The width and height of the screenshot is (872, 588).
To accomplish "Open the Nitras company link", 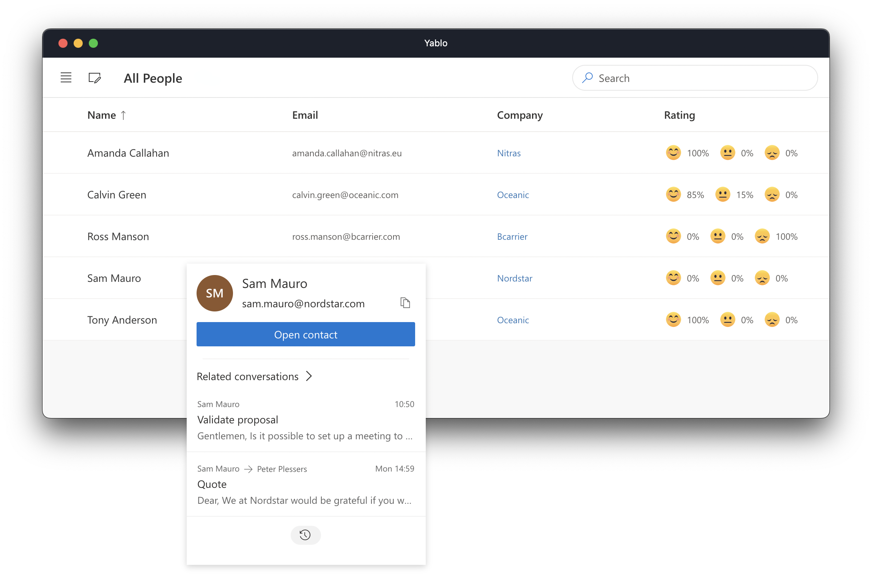I will click(x=508, y=153).
